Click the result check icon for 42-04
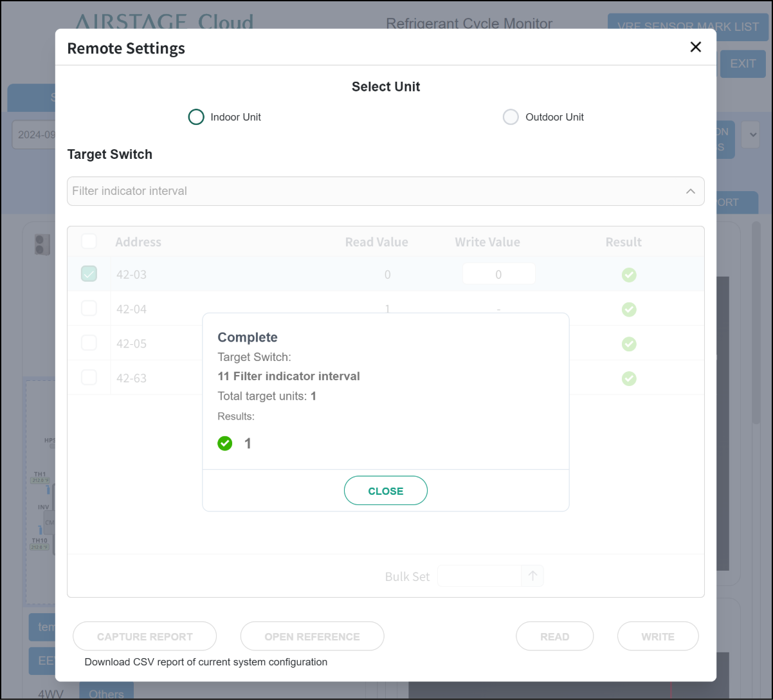This screenshot has width=773, height=700. (x=629, y=309)
